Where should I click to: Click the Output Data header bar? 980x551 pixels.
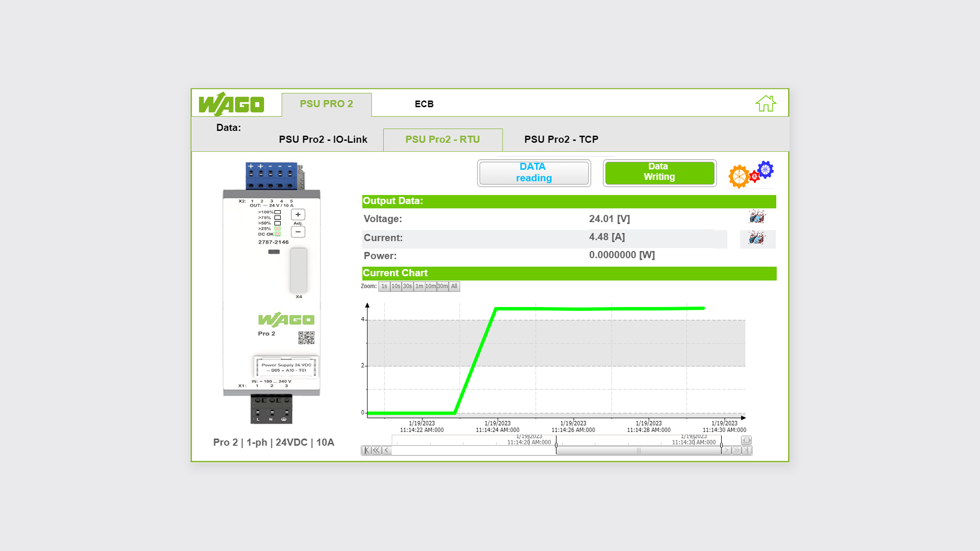569,201
